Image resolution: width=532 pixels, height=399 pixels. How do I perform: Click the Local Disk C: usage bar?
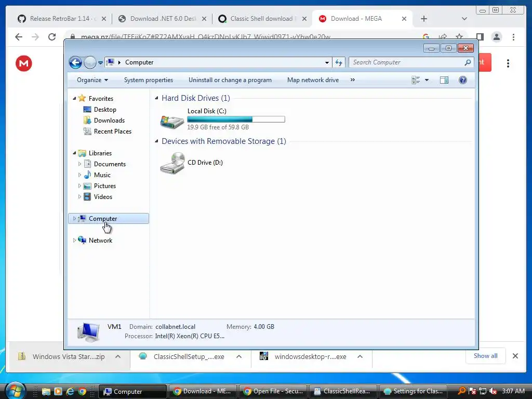236,119
